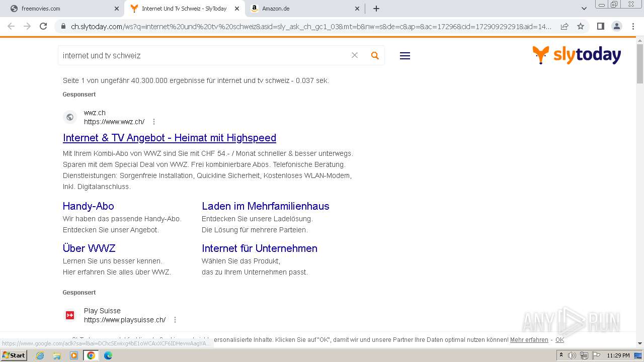Show hidden tray icons arrow

[x=561, y=355]
